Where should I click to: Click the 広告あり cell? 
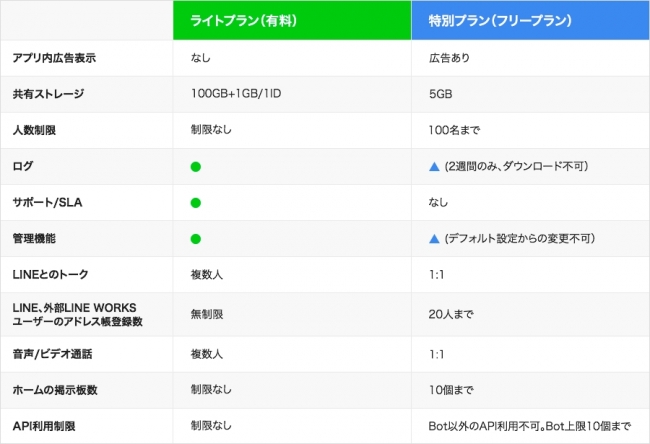coord(449,58)
